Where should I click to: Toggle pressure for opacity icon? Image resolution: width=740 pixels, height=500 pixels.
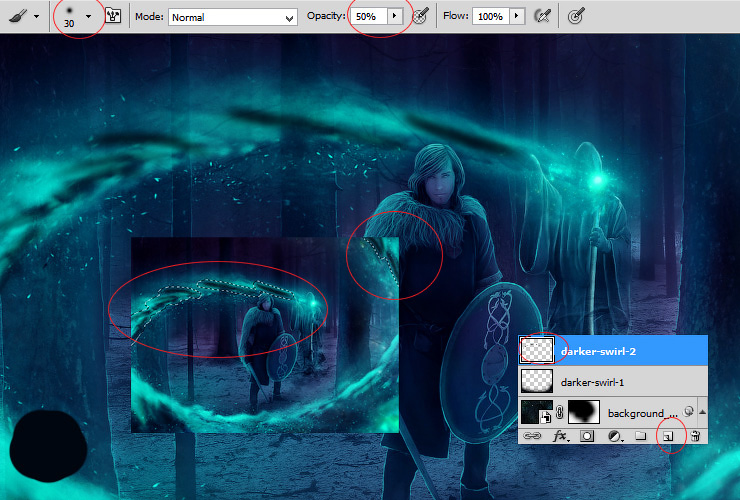420,16
